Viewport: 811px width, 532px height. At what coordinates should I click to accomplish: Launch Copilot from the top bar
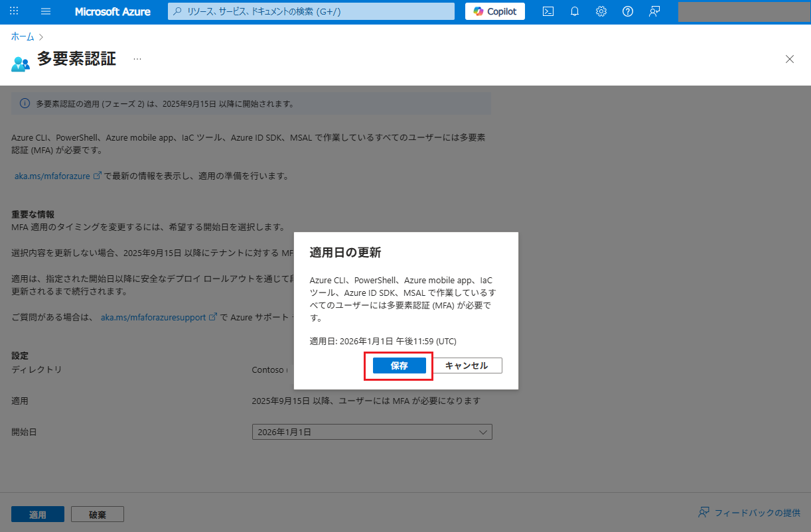pyautogui.click(x=494, y=11)
